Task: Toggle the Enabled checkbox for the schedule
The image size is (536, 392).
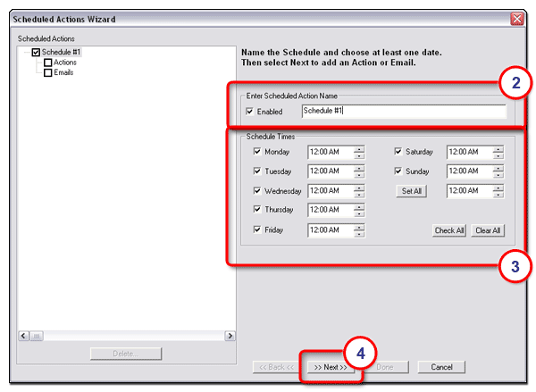Action: (248, 112)
